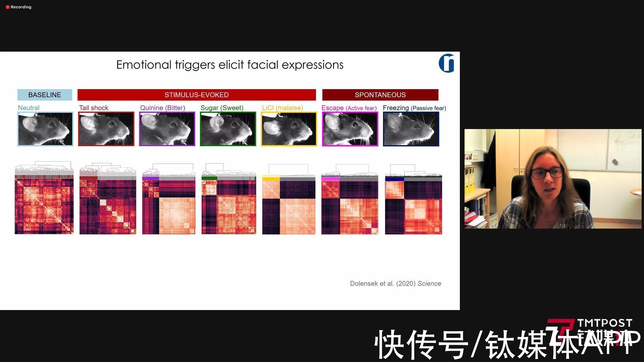Viewport: 644px width, 362px height.
Task: Select the LiCl (malaise) mouse photo
Action: pyautogui.click(x=289, y=129)
